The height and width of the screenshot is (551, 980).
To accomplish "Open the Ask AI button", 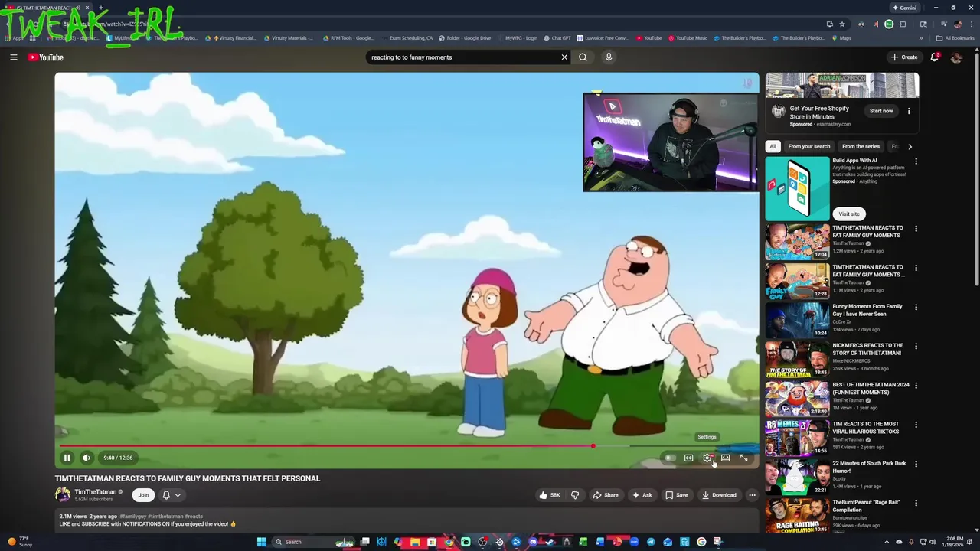I will (x=642, y=495).
